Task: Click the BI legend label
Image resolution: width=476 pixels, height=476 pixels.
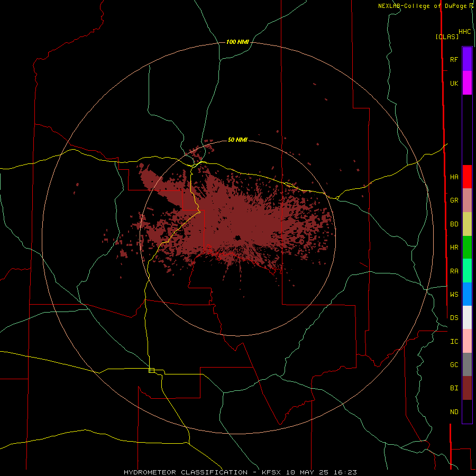Action: coord(454,388)
